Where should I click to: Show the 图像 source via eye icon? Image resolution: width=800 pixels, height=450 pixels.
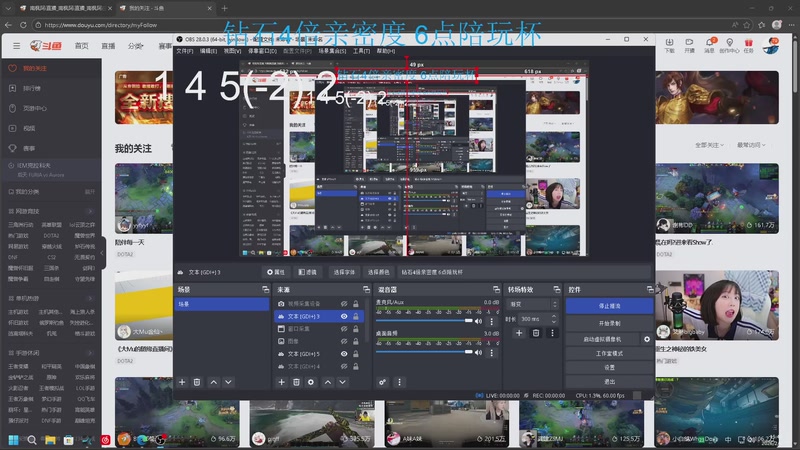point(344,341)
